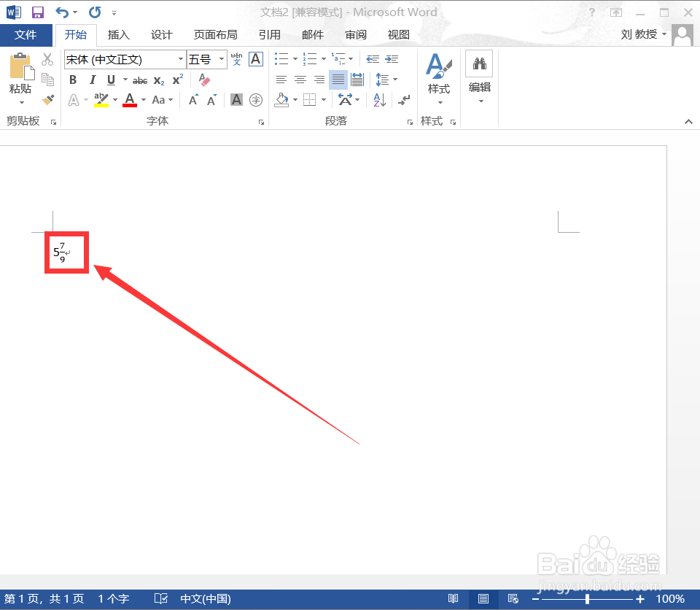Collapse the ribbon with the chevron
This screenshot has height=610, width=700.
click(x=688, y=122)
